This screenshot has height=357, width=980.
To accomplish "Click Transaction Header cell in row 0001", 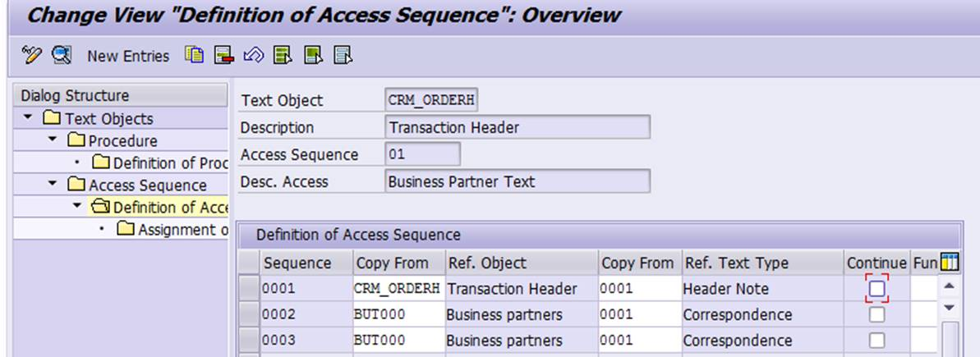I will [522, 288].
